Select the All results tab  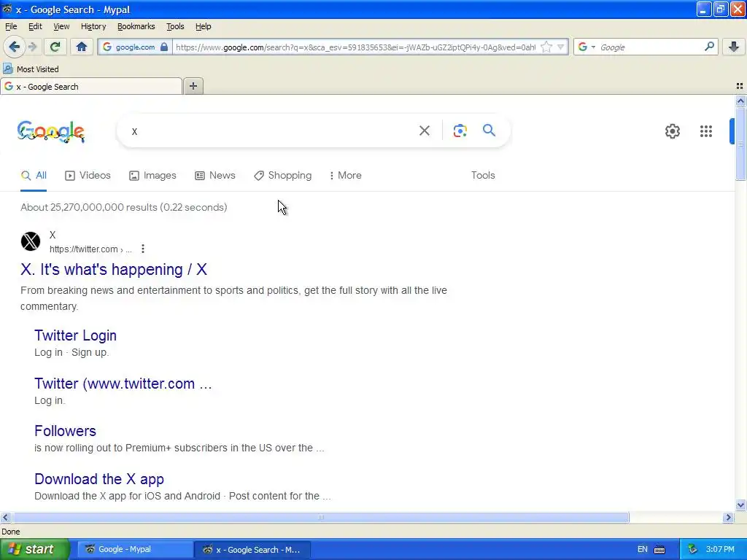pos(34,175)
